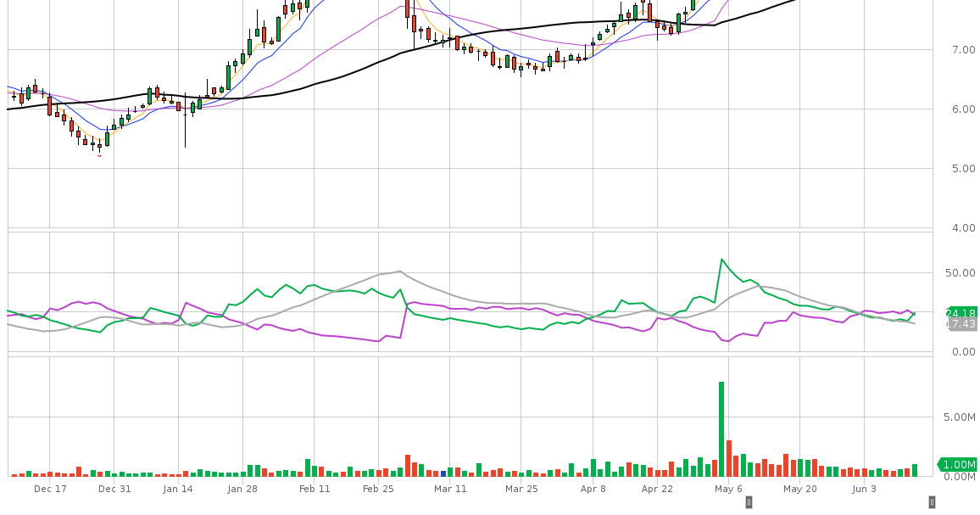
Task: Click the Feb 11 date label
Action: 315,489
